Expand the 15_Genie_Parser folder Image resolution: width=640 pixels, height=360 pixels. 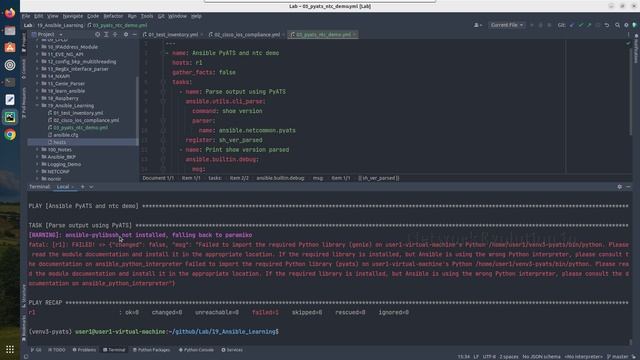(37, 84)
